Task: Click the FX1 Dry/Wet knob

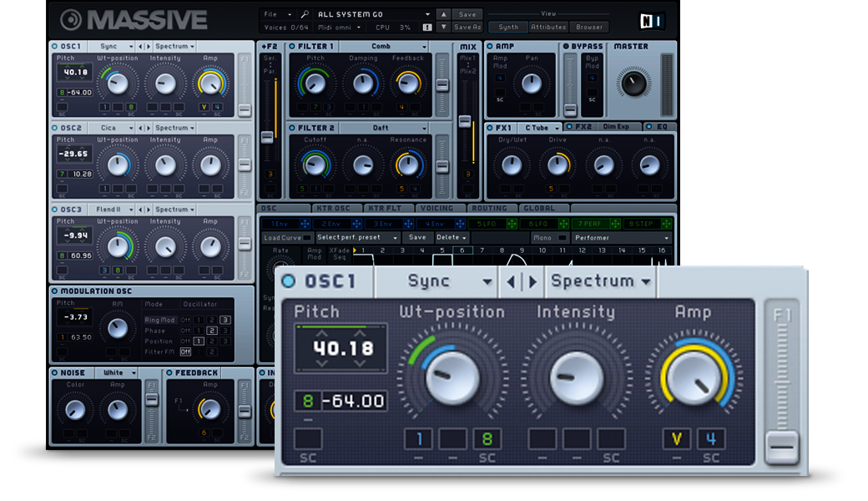Action: [512, 164]
